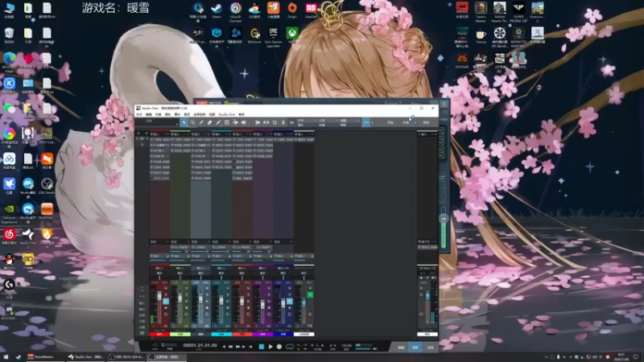Open the 走带控制 menu
The image size is (644, 362).
click(x=199, y=114)
